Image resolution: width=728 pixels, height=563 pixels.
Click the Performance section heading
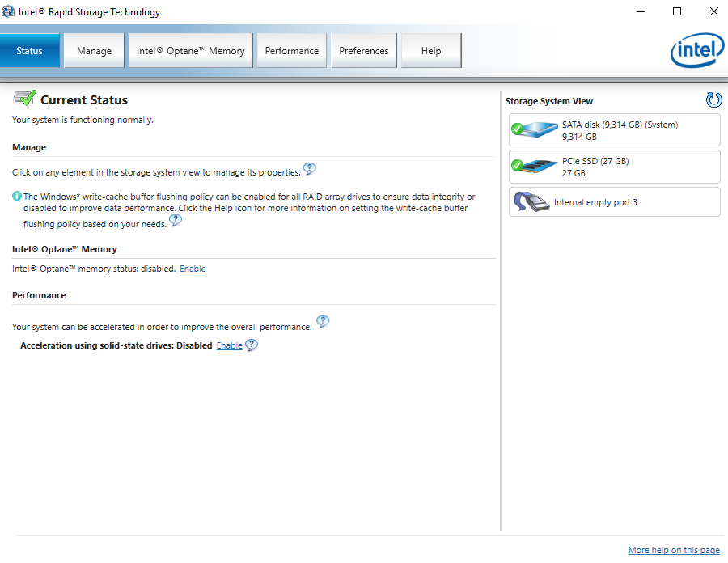click(39, 295)
